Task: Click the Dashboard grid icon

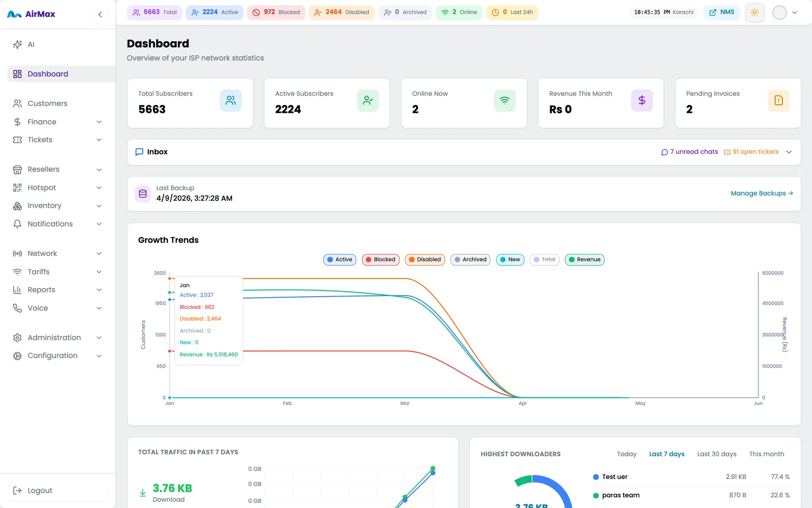Action: [x=17, y=74]
